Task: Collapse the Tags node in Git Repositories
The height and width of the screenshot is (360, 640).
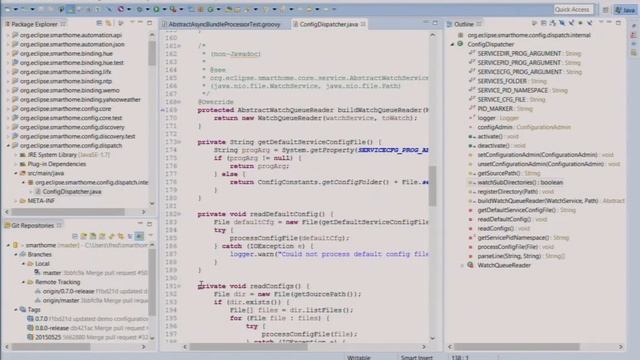Action: 16,310
